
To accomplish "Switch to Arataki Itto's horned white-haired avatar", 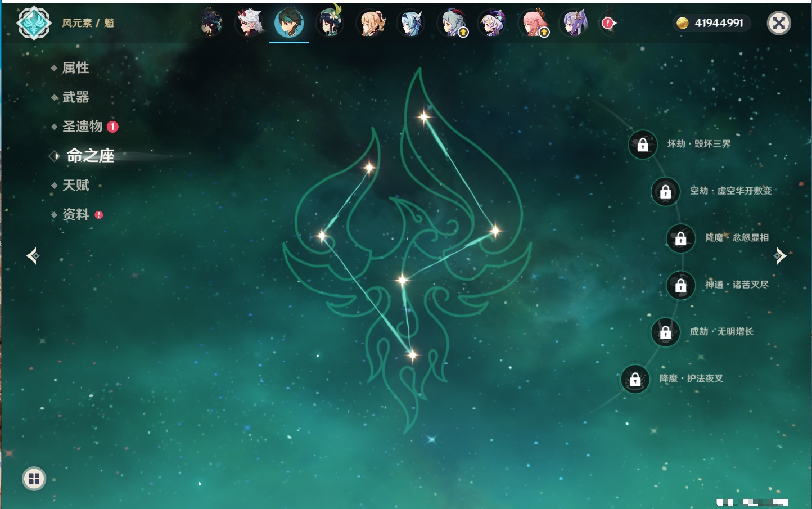I will [x=249, y=23].
